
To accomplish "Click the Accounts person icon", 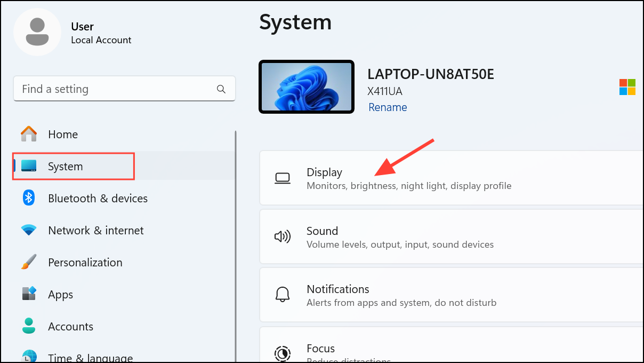I will [28, 326].
